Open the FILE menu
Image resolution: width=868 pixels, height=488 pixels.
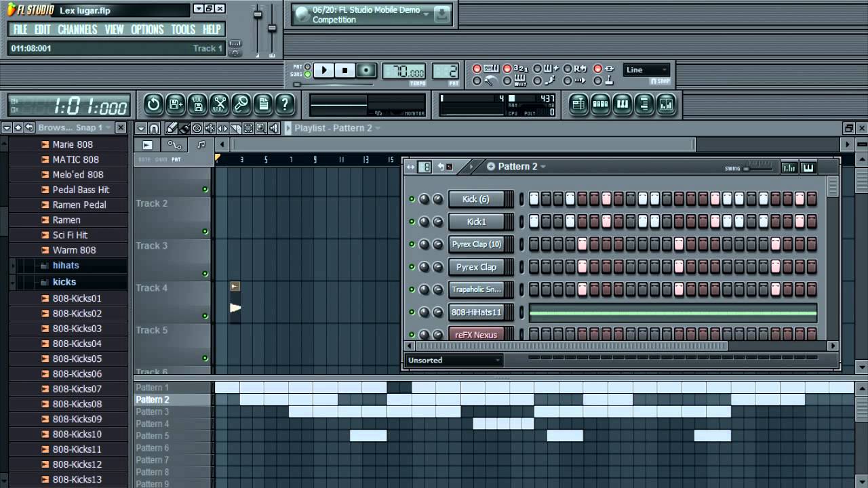point(20,29)
